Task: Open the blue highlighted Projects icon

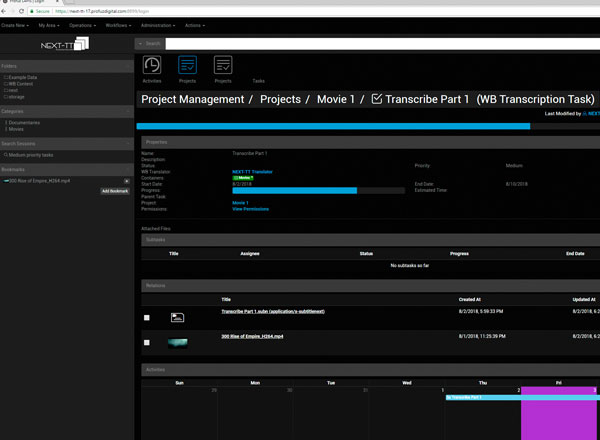Action: [187, 65]
